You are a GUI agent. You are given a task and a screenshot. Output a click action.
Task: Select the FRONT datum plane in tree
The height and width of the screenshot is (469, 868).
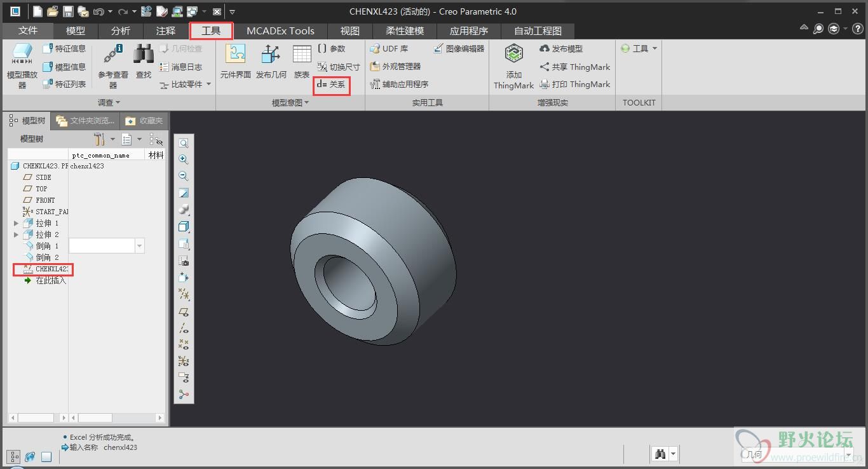(x=39, y=200)
